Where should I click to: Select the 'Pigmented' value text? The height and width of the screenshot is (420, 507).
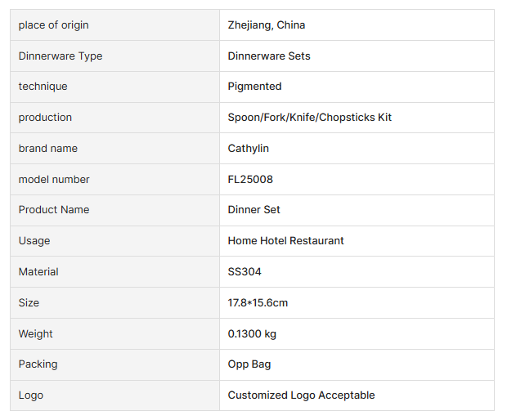(254, 87)
